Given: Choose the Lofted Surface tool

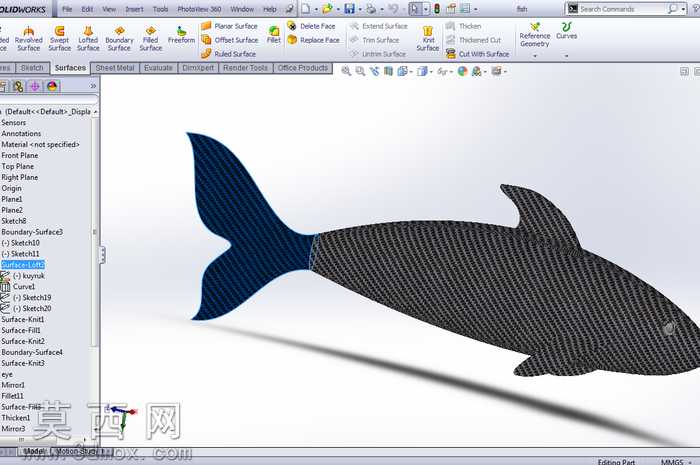Looking at the screenshot, I should pos(88,38).
